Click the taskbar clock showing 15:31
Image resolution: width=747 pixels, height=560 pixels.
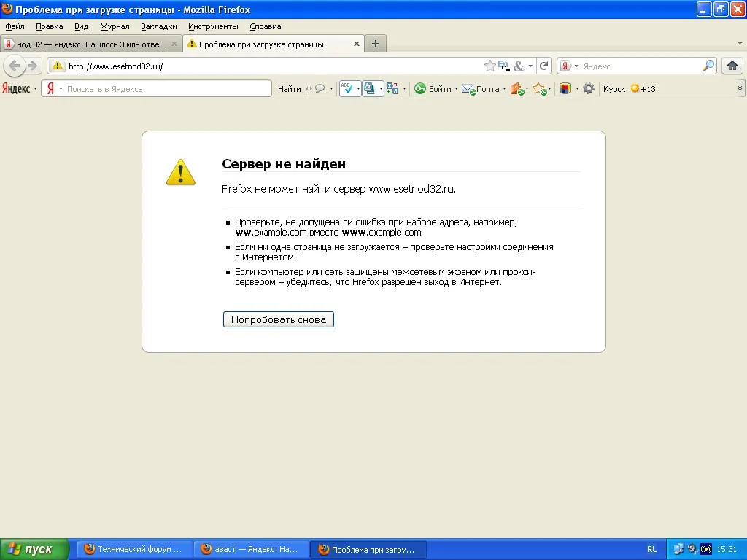(727, 549)
